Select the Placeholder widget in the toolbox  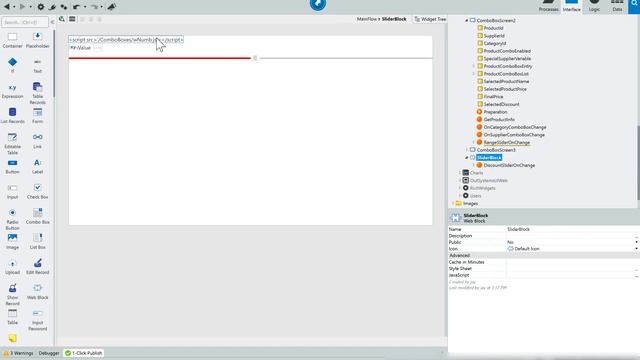pos(38,40)
